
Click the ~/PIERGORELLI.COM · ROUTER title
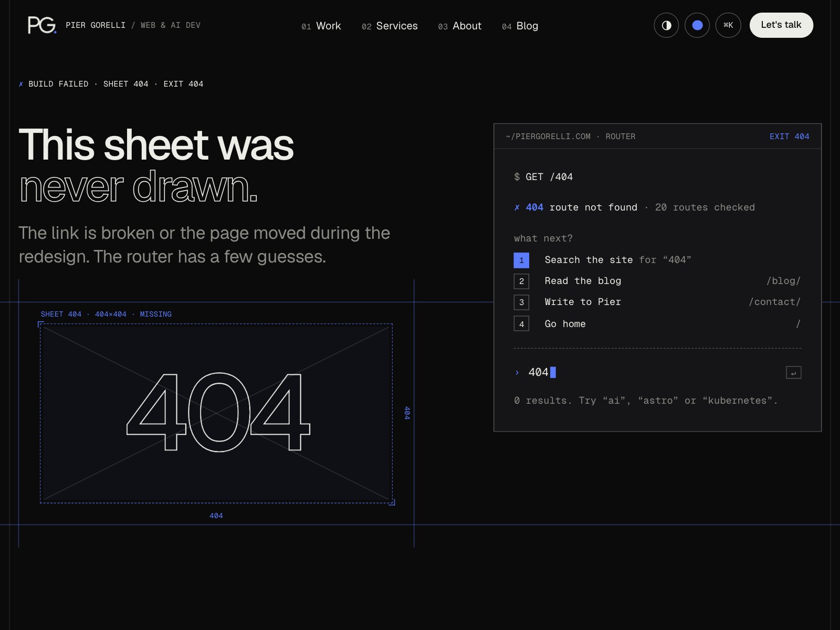coord(571,136)
